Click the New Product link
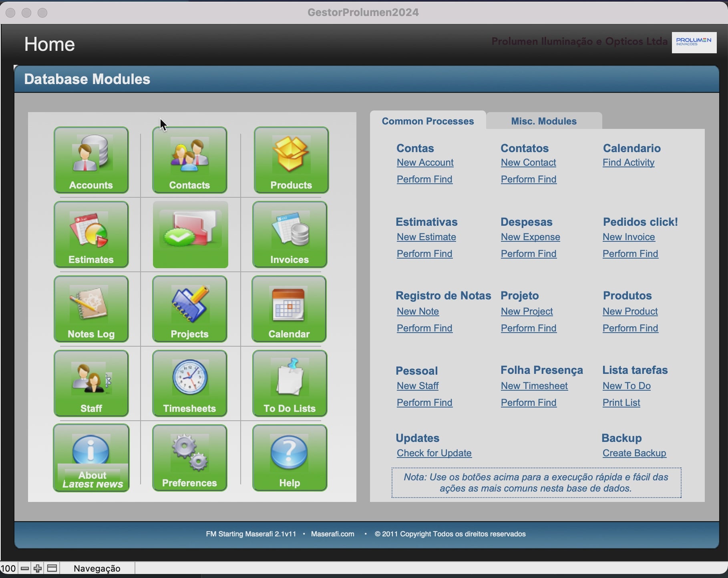The width and height of the screenshot is (728, 578). click(x=630, y=311)
